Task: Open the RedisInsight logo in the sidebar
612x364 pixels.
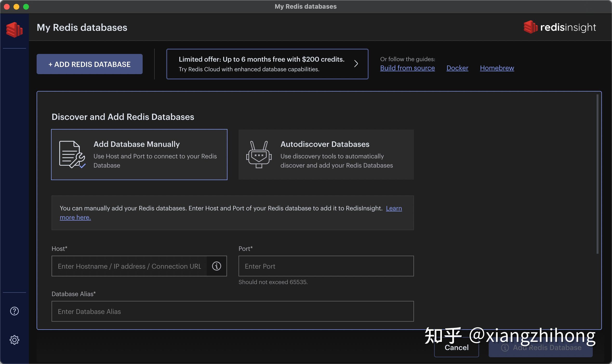Action: (14, 29)
